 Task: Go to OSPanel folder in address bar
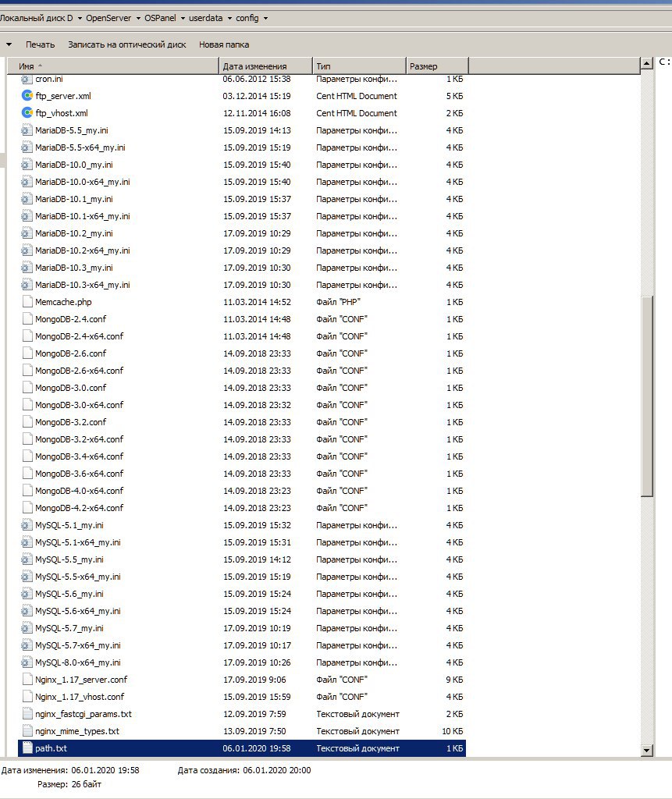click(160, 18)
